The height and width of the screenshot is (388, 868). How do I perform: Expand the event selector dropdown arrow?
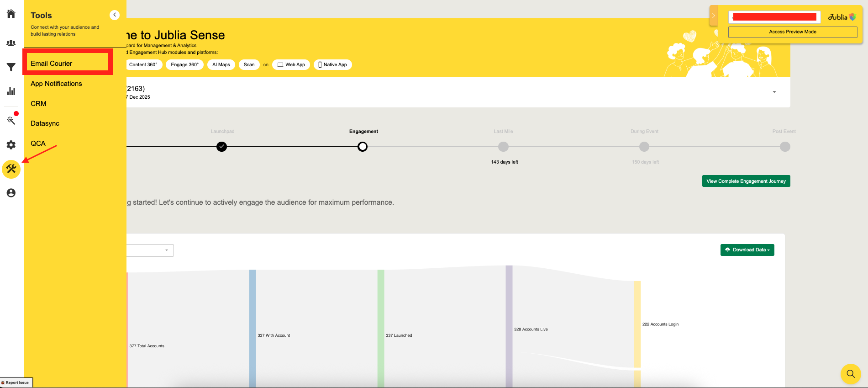[x=774, y=92]
